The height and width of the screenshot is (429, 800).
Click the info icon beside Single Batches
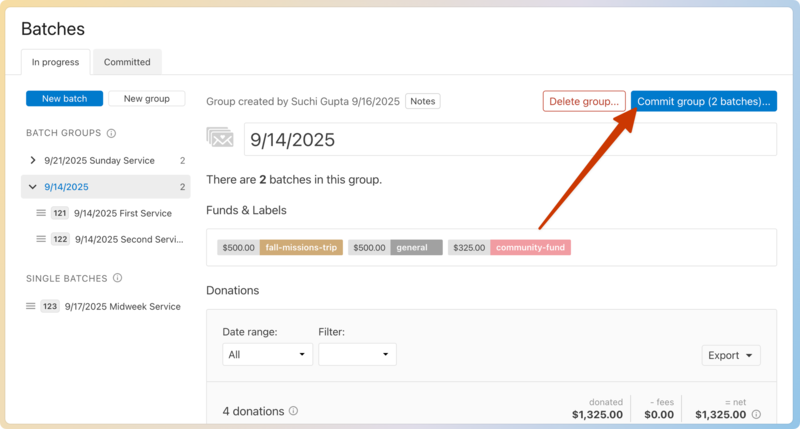coord(117,278)
